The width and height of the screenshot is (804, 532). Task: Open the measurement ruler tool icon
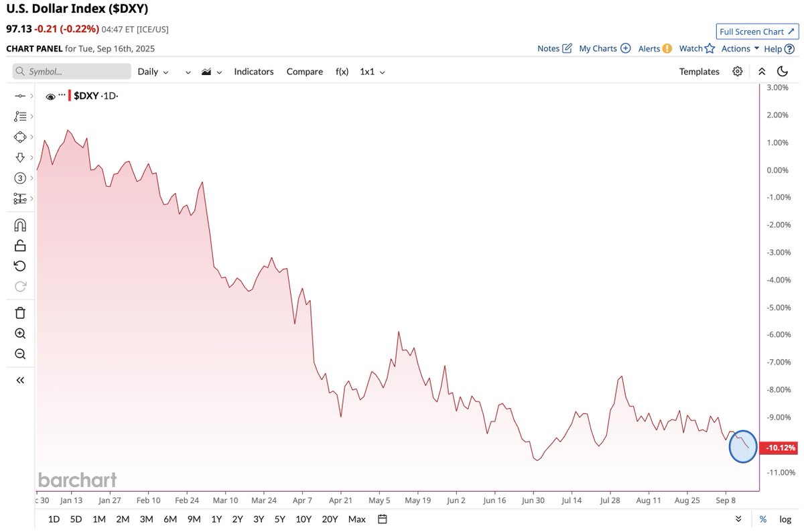click(x=19, y=198)
